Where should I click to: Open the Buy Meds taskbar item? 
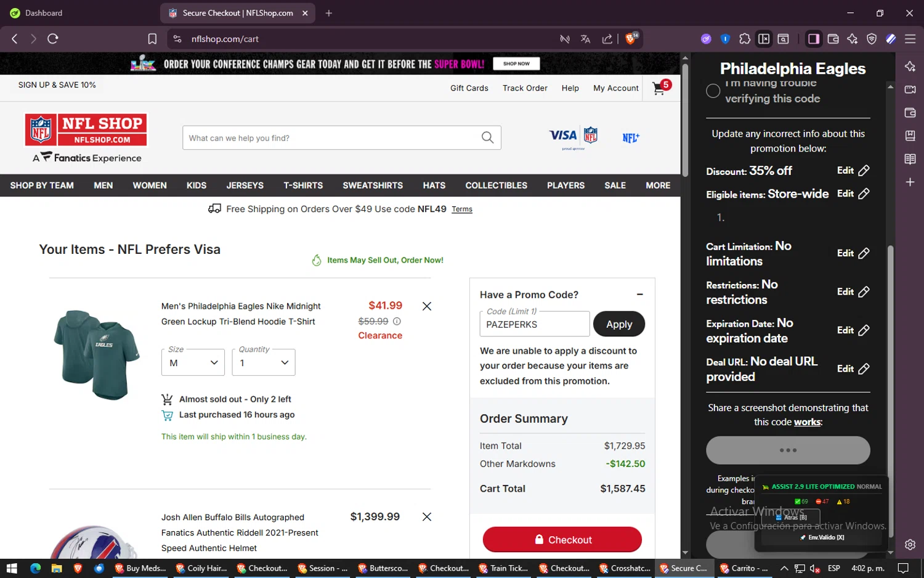140,568
